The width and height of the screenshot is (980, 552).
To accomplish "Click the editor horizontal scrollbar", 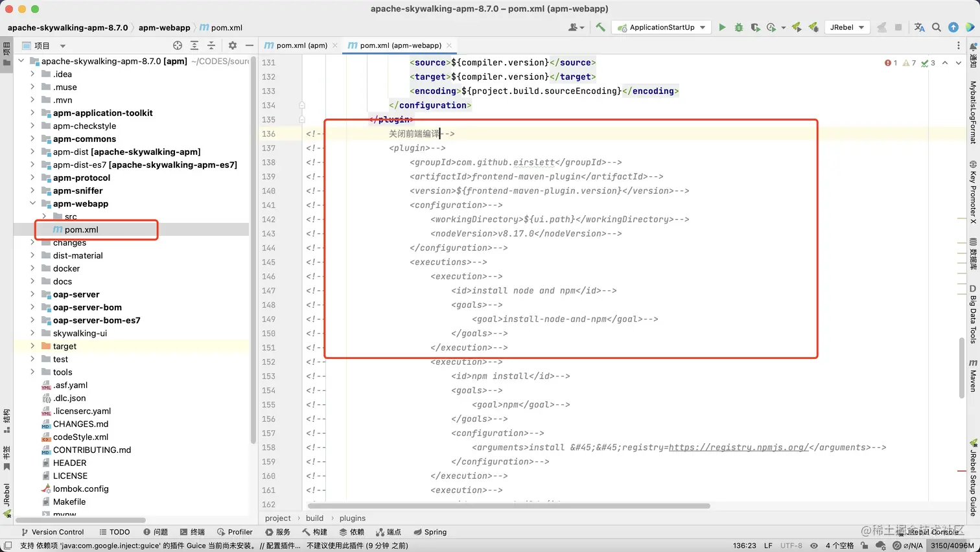I will coord(509,505).
